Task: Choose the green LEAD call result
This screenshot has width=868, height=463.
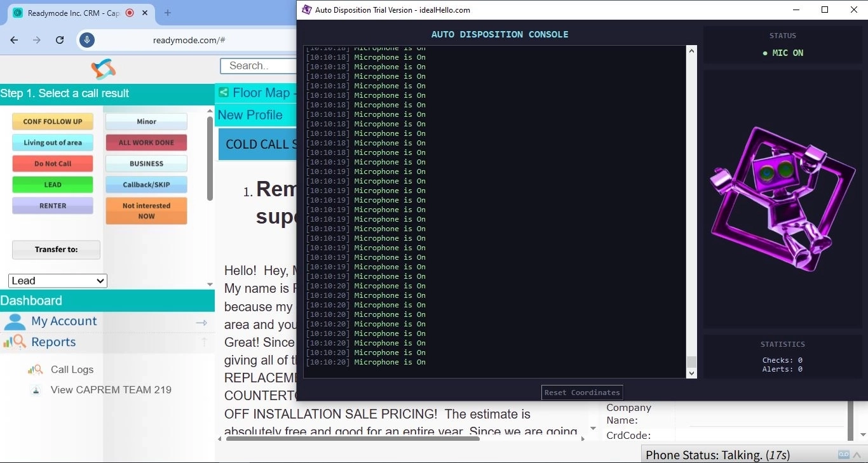Action: pos(53,185)
